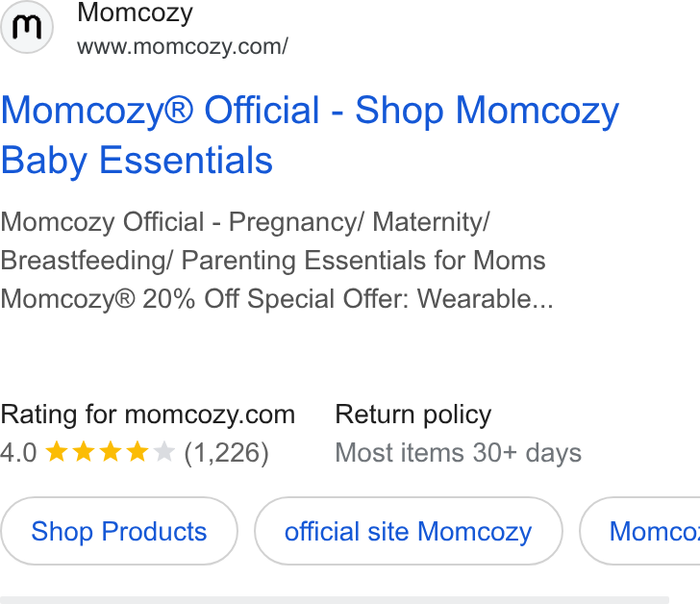Click the Momcozy "m" favicon icon

click(x=27, y=27)
